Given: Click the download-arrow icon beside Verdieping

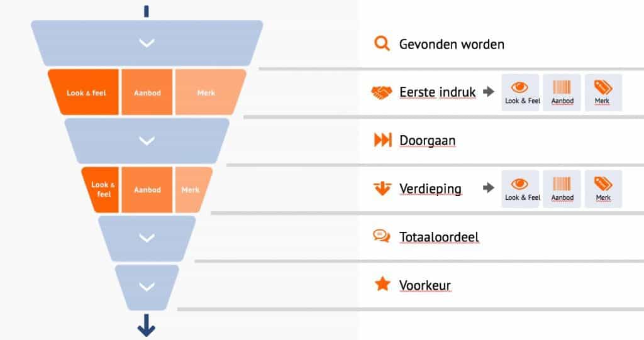Looking at the screenshot, I should pyautogui.click(x=382, y=189).
